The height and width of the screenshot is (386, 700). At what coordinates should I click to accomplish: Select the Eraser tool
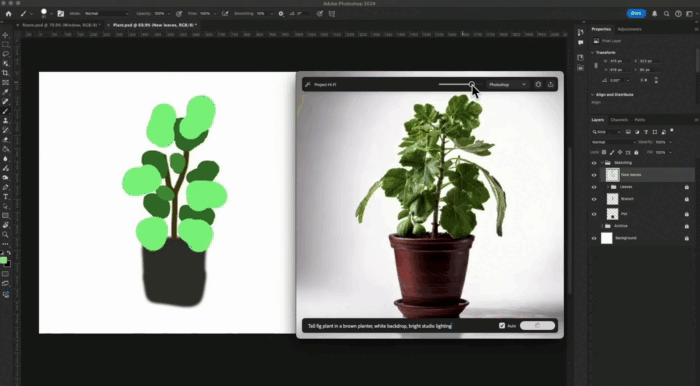[x=5, y=140]
